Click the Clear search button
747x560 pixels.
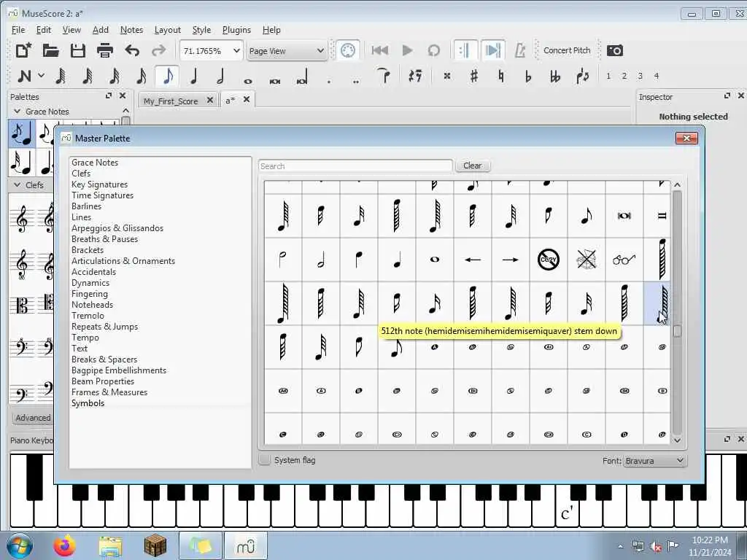[472, 166]
